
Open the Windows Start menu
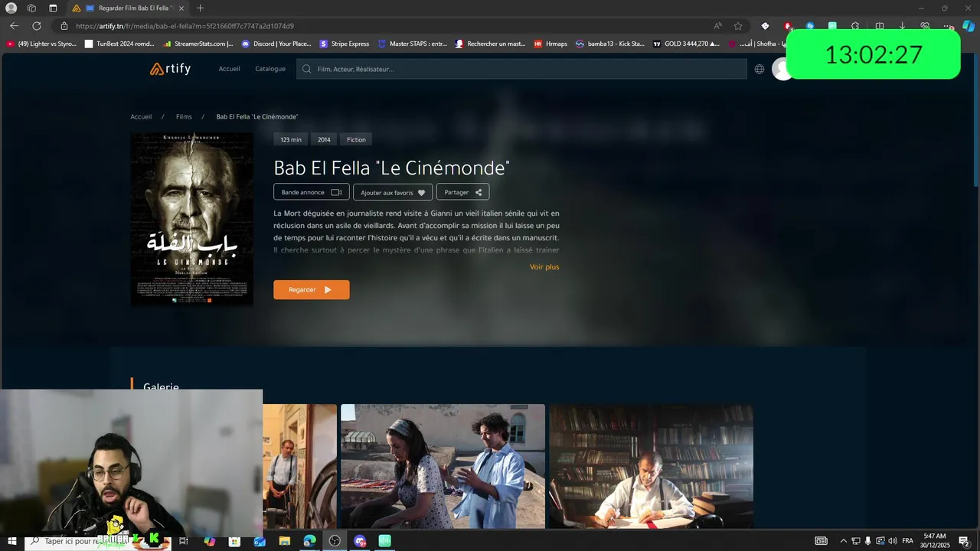tap(11, 541)
